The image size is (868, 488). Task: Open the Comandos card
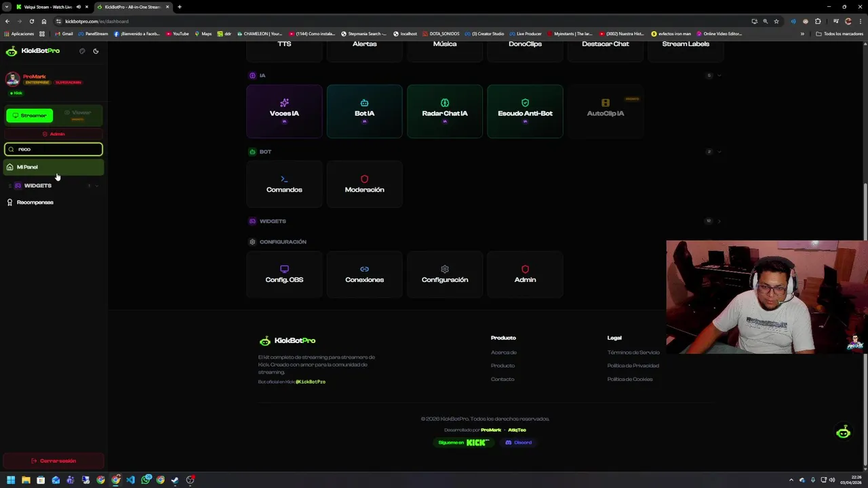coord(284,184)
